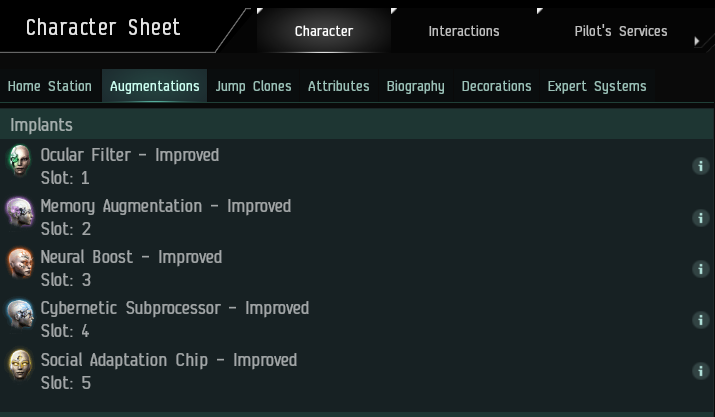Click the Memory Augmentation implant head icon
Image resolution: width=715 pixels, height=417 pixels.
(20, 212)
